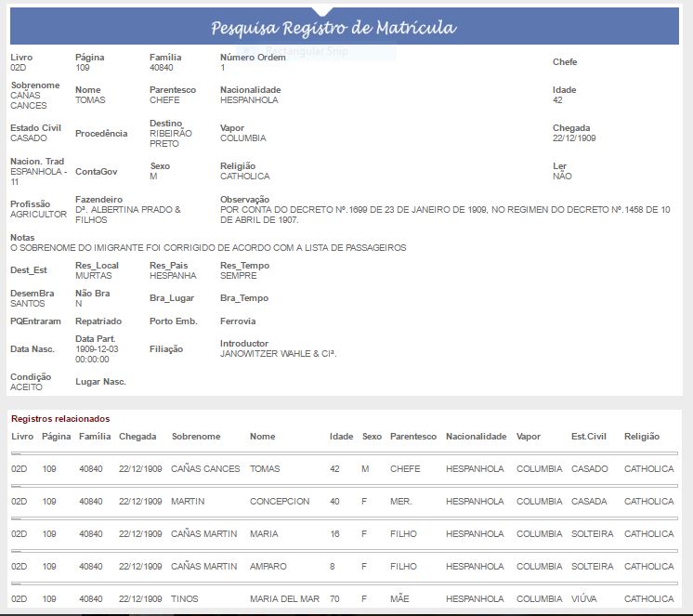Viewport: 693px width, 616px height.
Task: Click the Vapor value 'COLUMBIA' in the details
Action: click(x=242, y=138)
